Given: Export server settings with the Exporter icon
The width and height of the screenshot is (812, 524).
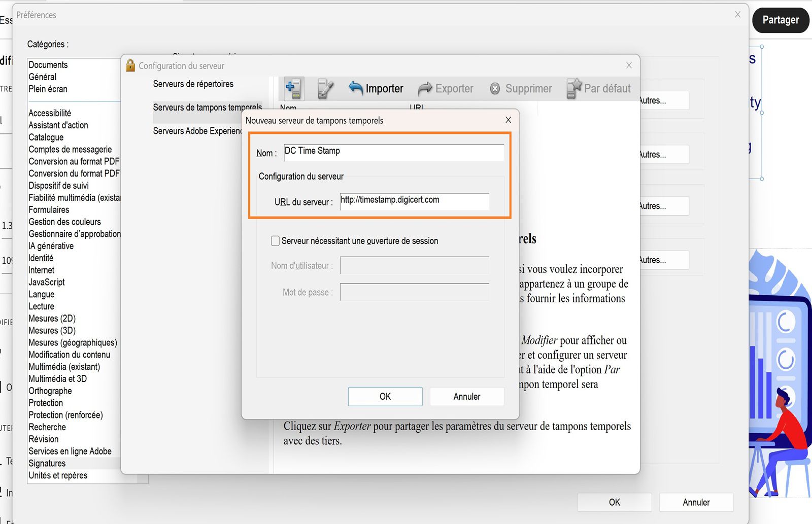Looking at the screenshot, I should tap(446, 88).
